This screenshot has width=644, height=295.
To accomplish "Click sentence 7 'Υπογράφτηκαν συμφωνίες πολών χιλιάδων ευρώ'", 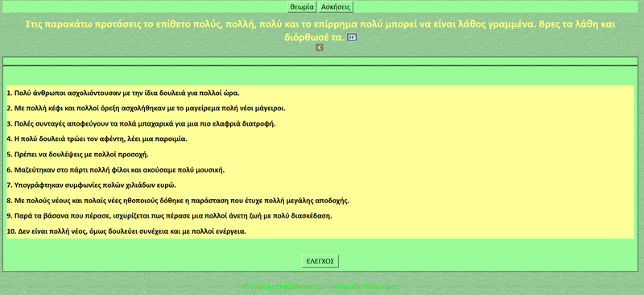I will 91,185.
